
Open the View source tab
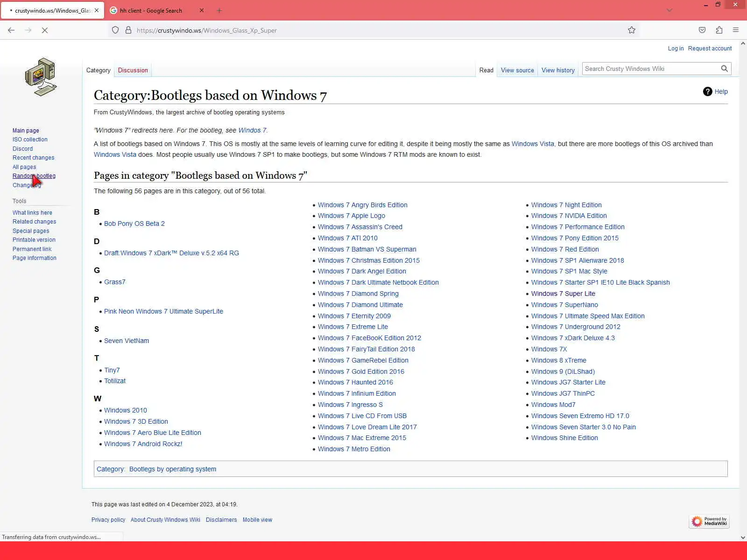pyautogui.click(x=517, y=70)
